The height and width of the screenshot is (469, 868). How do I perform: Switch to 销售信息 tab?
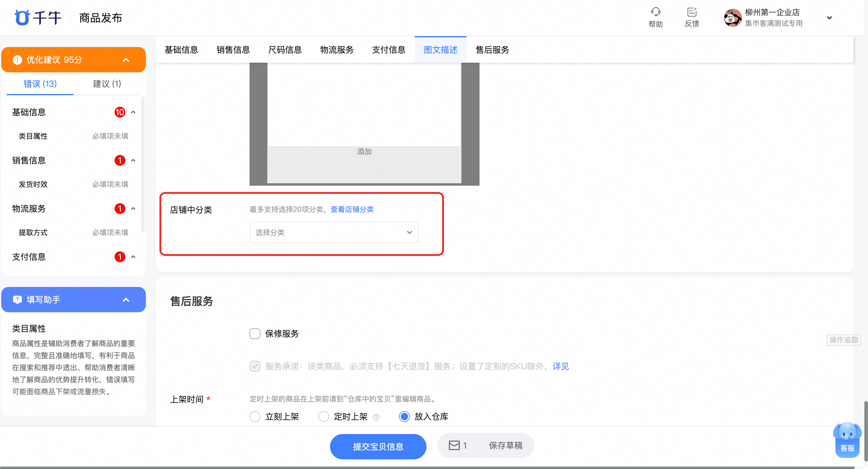pos(233,49)
